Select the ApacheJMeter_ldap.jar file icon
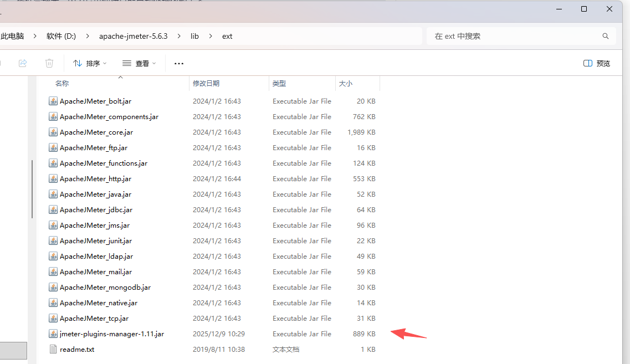Screen dimensions: 630x364 pos(53,256)
